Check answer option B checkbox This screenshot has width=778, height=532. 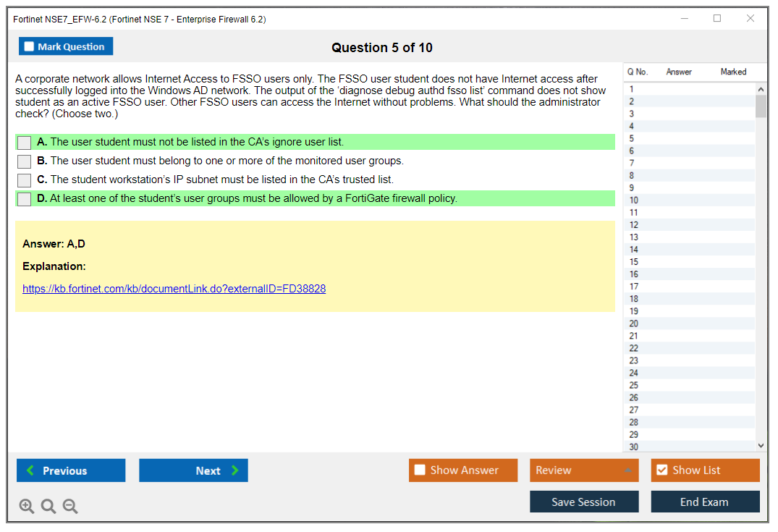25,161
